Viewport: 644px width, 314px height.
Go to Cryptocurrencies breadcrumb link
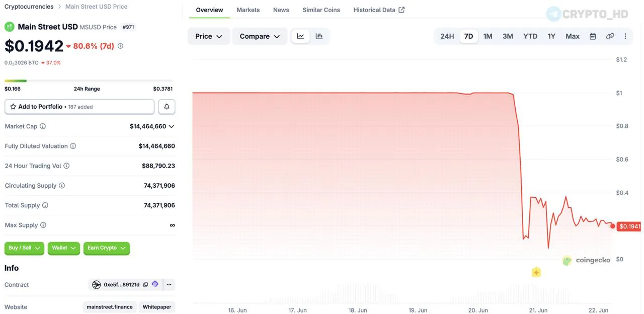pos(29,7)
